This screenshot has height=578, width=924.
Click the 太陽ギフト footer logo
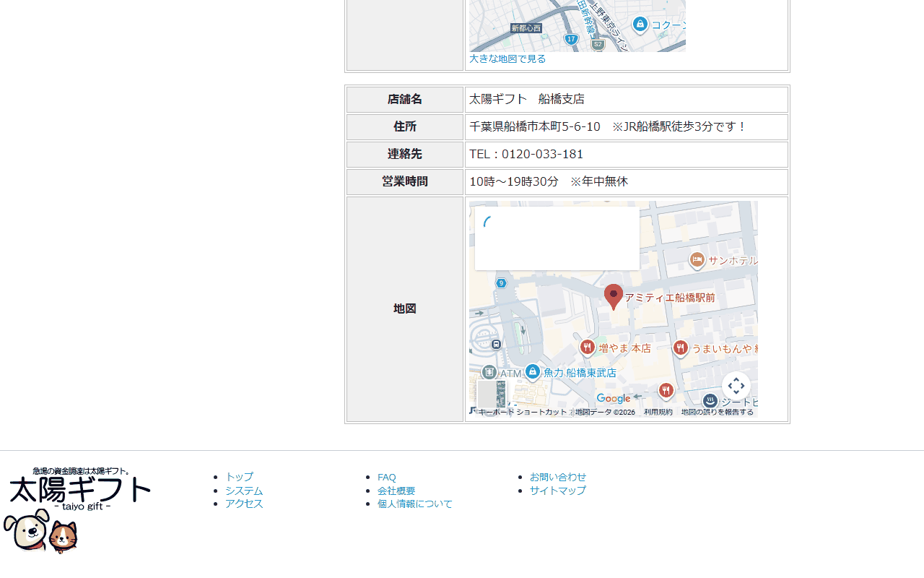(x=77, y=509)
